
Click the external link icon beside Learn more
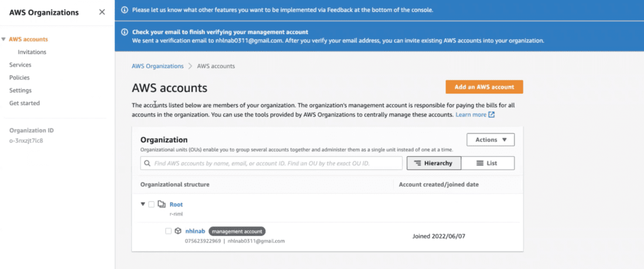[492, 115]
